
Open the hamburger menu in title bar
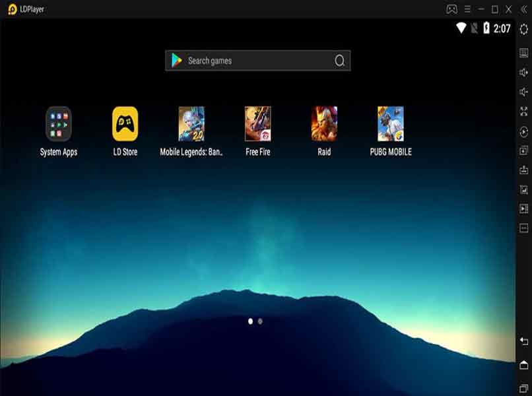467,9
